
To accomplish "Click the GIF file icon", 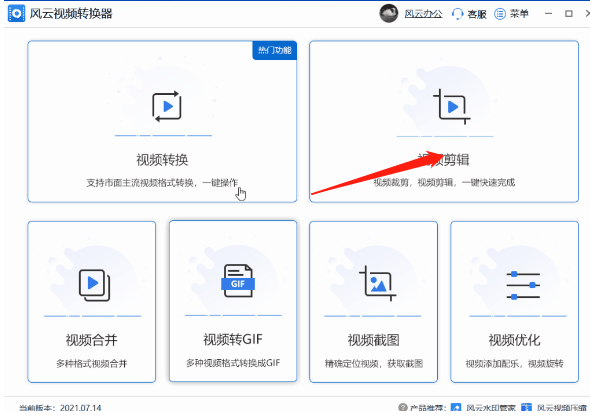I will pyautogui.click(x=238, y=281).
